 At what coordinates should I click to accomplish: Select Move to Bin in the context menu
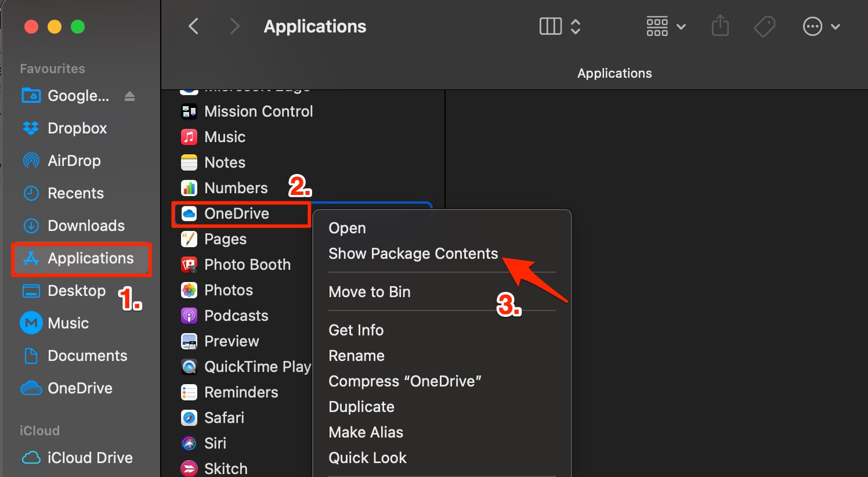[370, 292]
